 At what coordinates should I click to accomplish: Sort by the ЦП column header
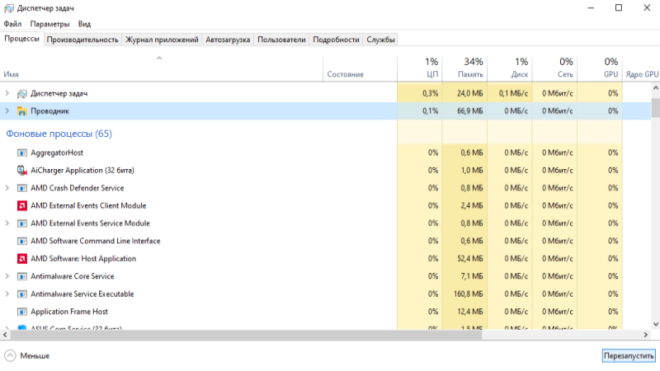pyautogui.click(x=420, y=68)
